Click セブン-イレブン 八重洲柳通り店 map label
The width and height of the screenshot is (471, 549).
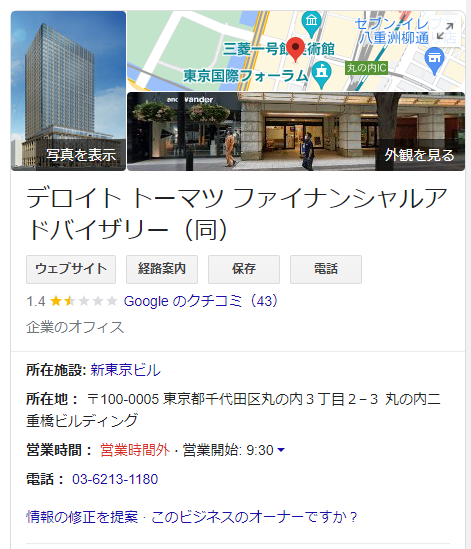(x=406, y=31)
